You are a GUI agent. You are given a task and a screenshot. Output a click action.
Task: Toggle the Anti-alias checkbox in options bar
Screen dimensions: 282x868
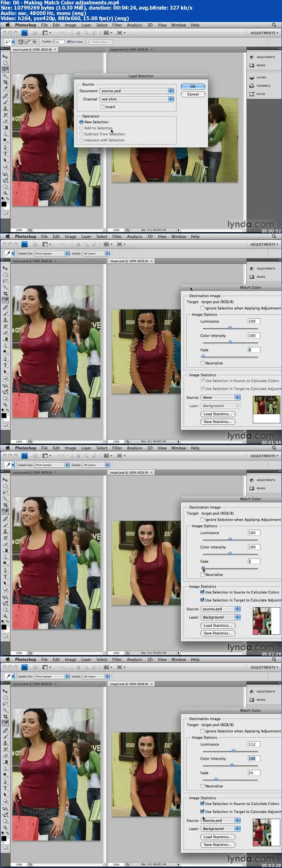pos(69,42)
